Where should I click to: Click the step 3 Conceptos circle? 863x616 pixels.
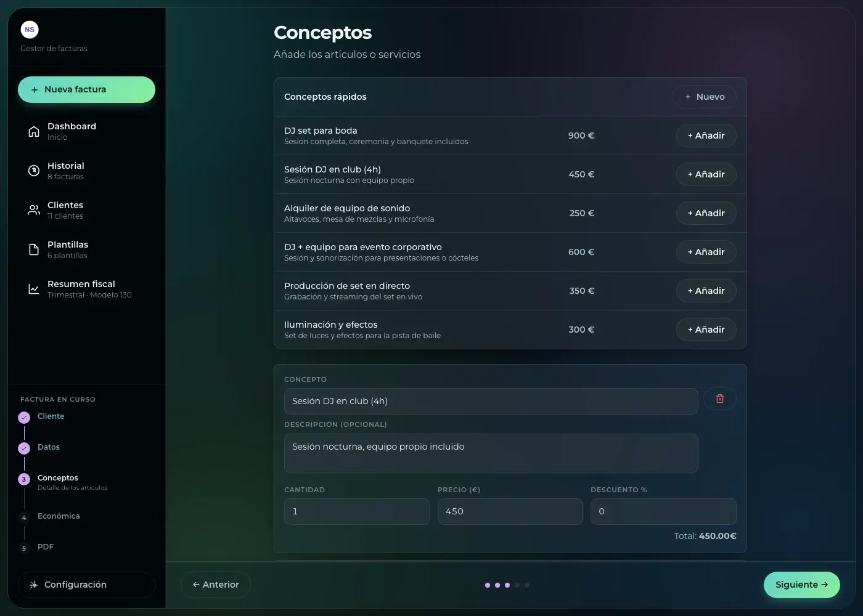tap(24, 479)
